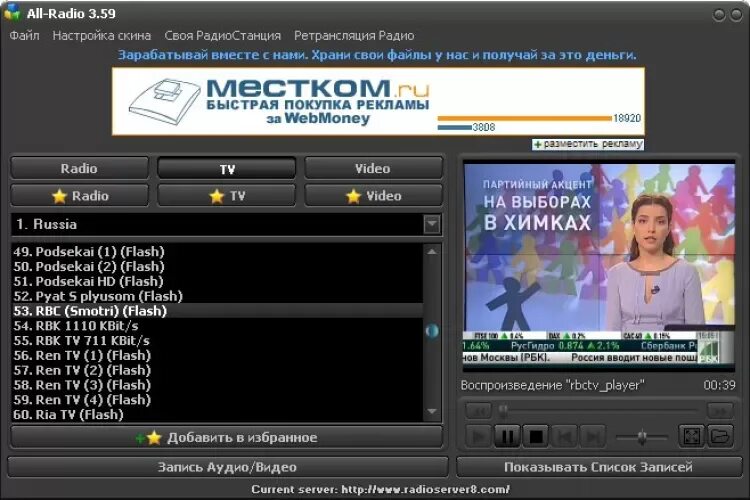Click the playback seek bar
The height and width of the screenshot is (500, 750).
598,410
